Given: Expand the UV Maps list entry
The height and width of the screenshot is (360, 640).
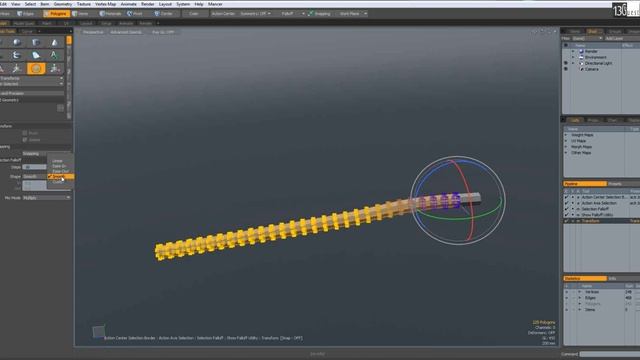Looking at the screenshot, I should coord(566,141).
